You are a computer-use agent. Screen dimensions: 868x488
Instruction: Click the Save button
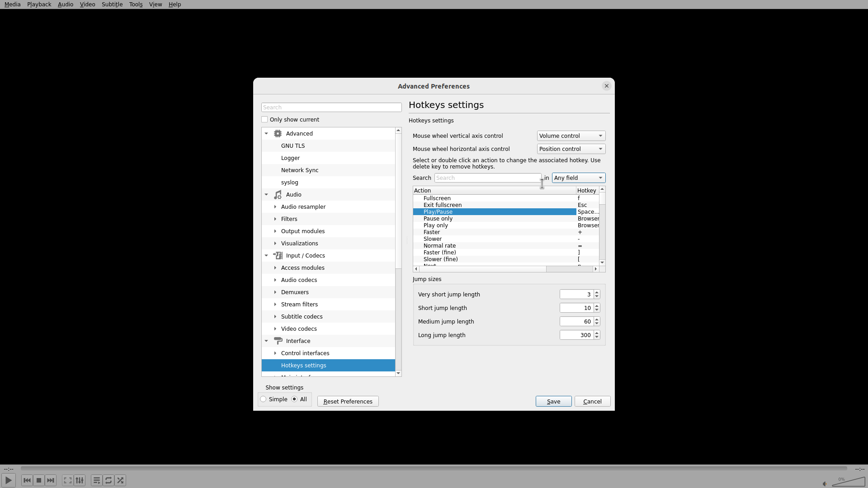click(553, 402)
